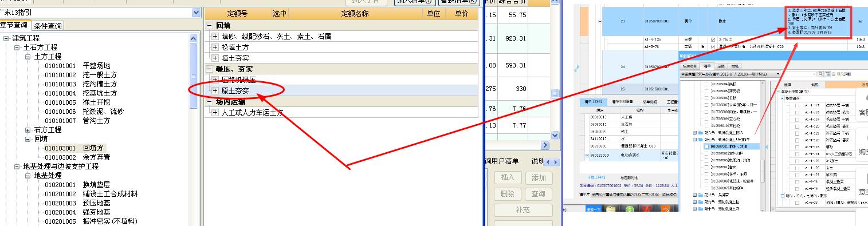
Task: Collapse the 建筑工程 tree node
Action: pyautogui.click(x=6, y=38)
